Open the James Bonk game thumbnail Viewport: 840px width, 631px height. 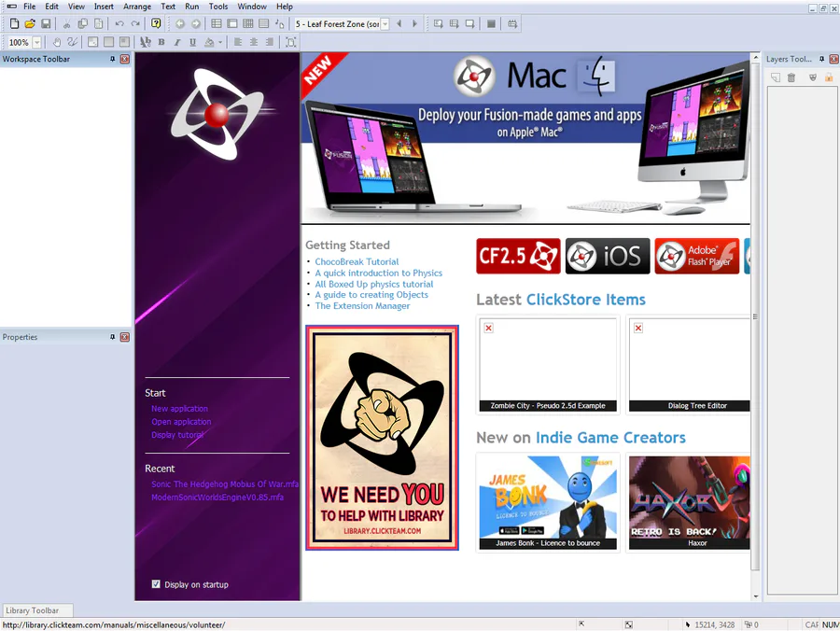pyautogui.click(x=548, y=502)
